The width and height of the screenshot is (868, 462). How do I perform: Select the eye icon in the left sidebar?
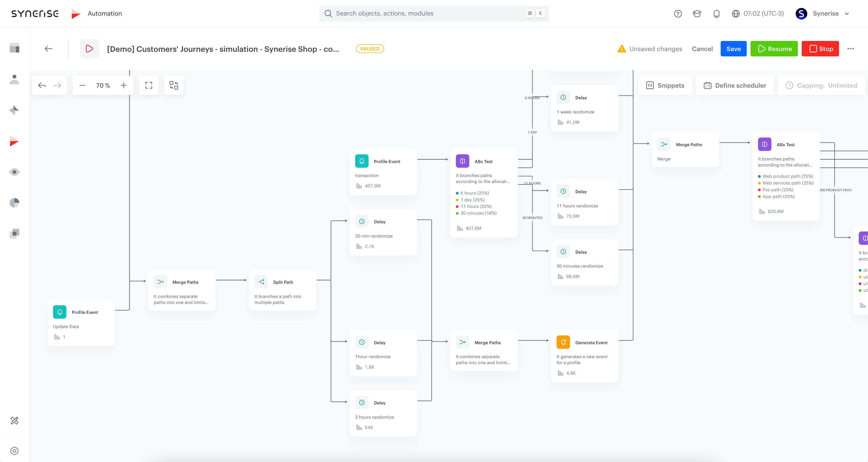tap(14, 172)
